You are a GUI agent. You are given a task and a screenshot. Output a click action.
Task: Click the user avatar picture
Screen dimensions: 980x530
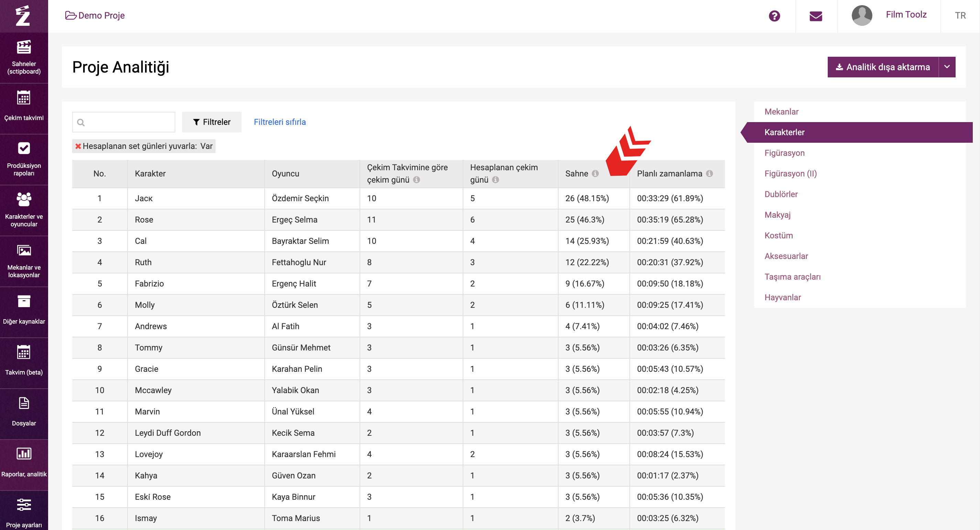[862, 15]
